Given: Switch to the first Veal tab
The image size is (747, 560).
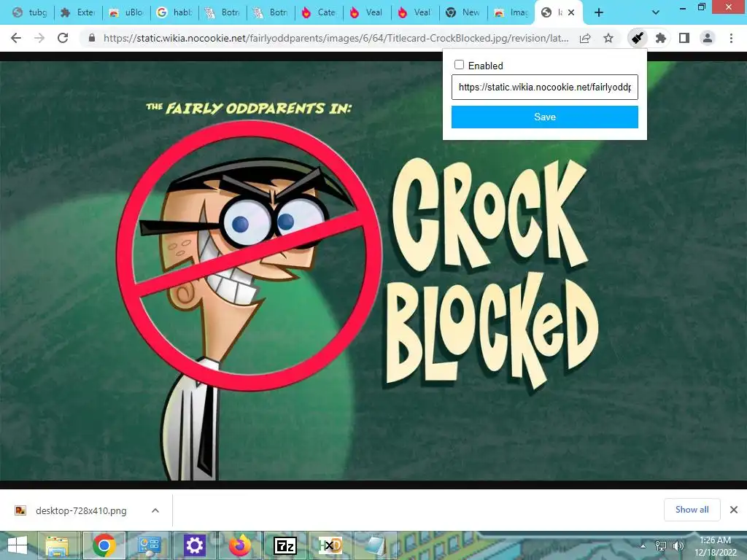Looking at the screenshot, I should (366, 13).
